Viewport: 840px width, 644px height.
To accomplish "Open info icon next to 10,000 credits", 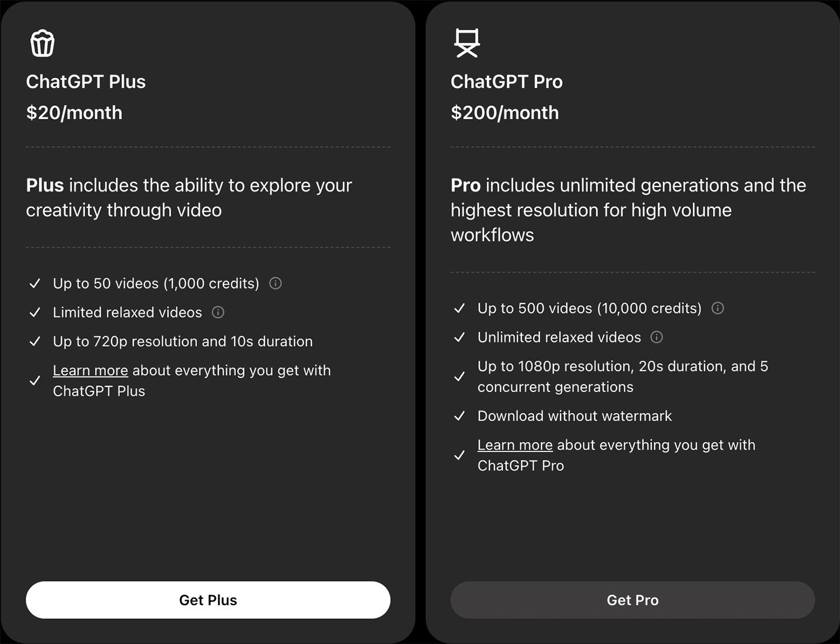I will (x=717, y=308).
